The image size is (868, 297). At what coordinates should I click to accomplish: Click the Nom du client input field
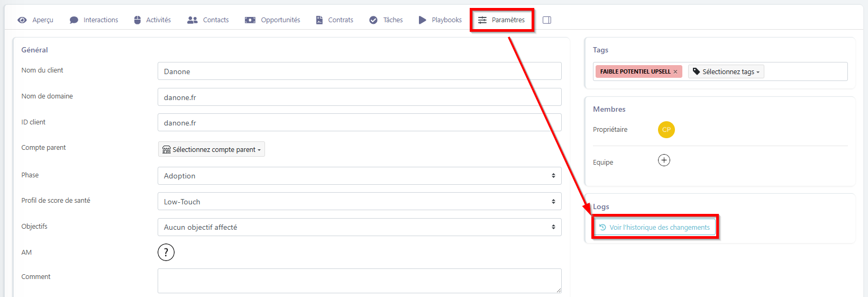tap(359, 71)
